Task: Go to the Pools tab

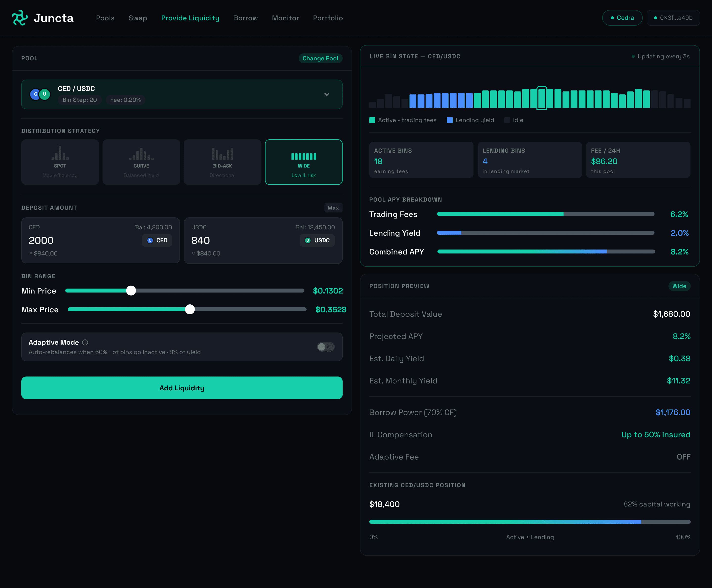Action: coord(105,18)
